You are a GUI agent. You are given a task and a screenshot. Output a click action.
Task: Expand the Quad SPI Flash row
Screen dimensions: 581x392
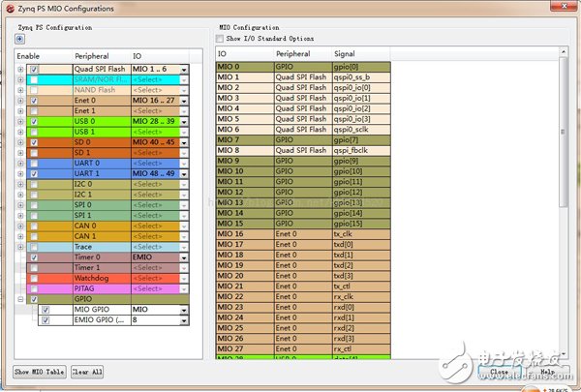21,71
